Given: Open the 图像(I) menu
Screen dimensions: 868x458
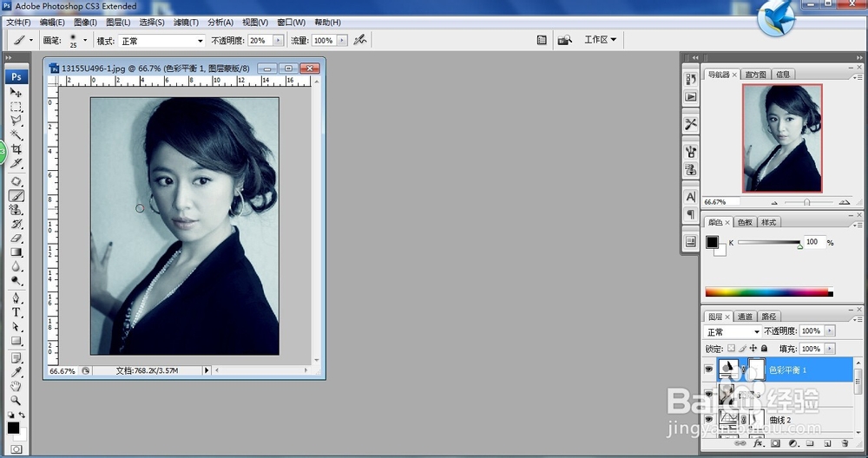Looking at the screenshot, I should 85,23.
